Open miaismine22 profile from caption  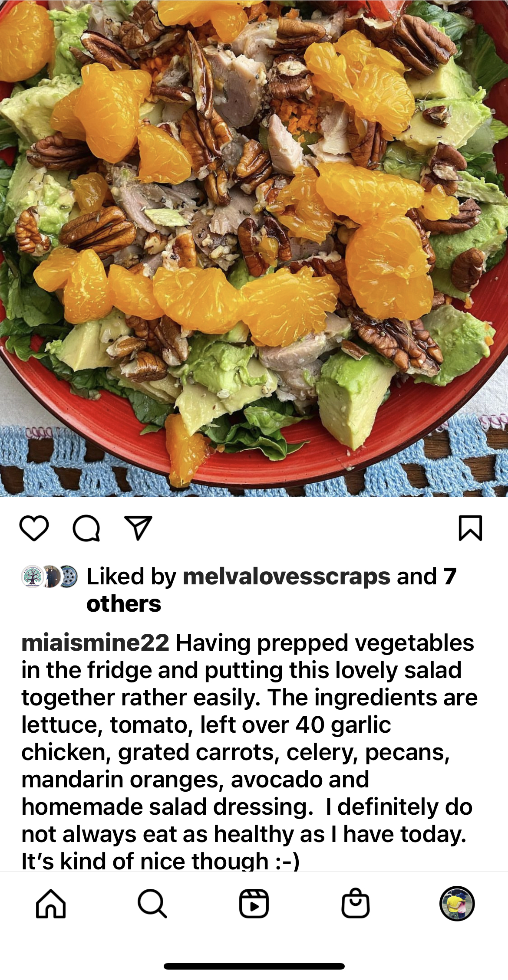[95, 643]
